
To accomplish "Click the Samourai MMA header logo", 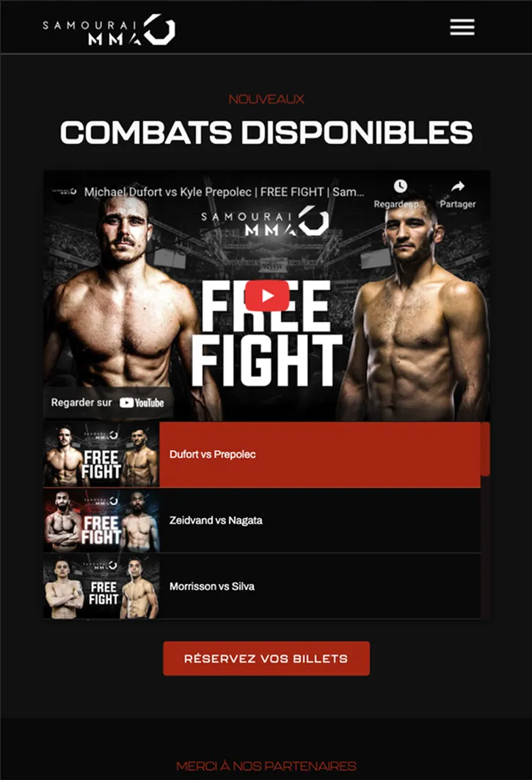I will tap(109, 29).
